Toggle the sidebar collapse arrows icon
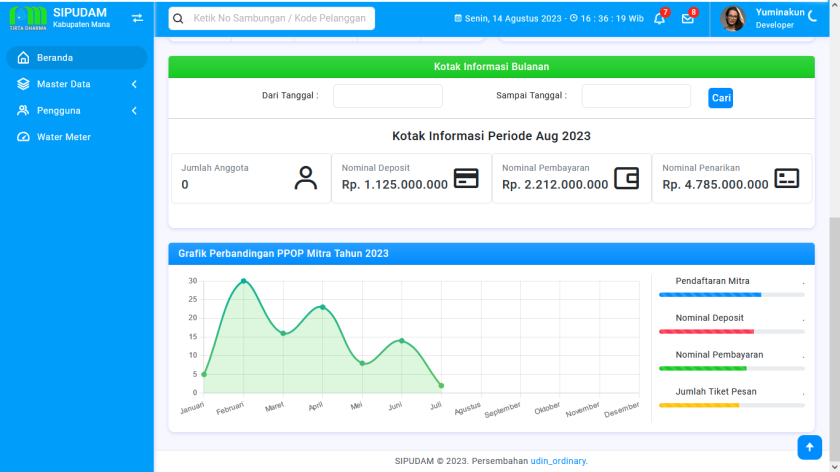The height and width of the screenshot is (472, 840). (137, 18)
